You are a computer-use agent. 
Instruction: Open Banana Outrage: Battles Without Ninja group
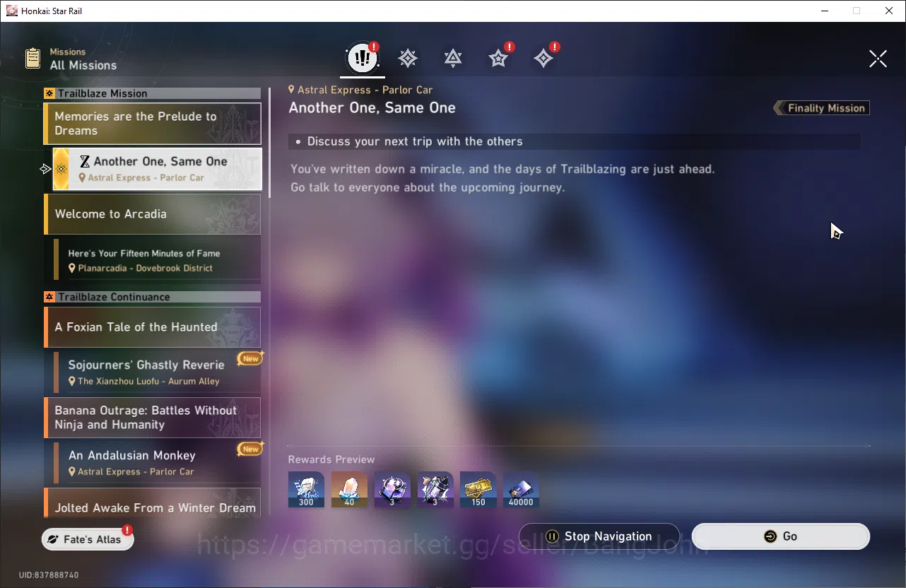tap(153, 418)
